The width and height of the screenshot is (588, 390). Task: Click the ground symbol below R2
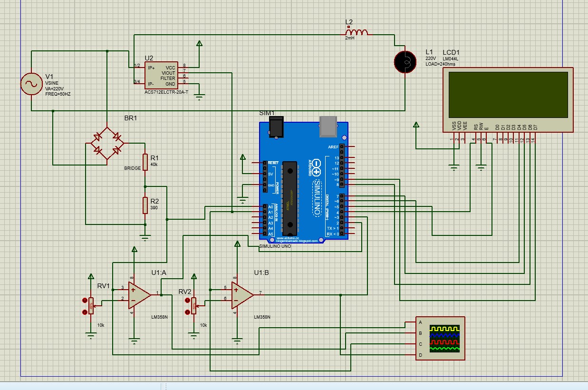coord(145,237)
